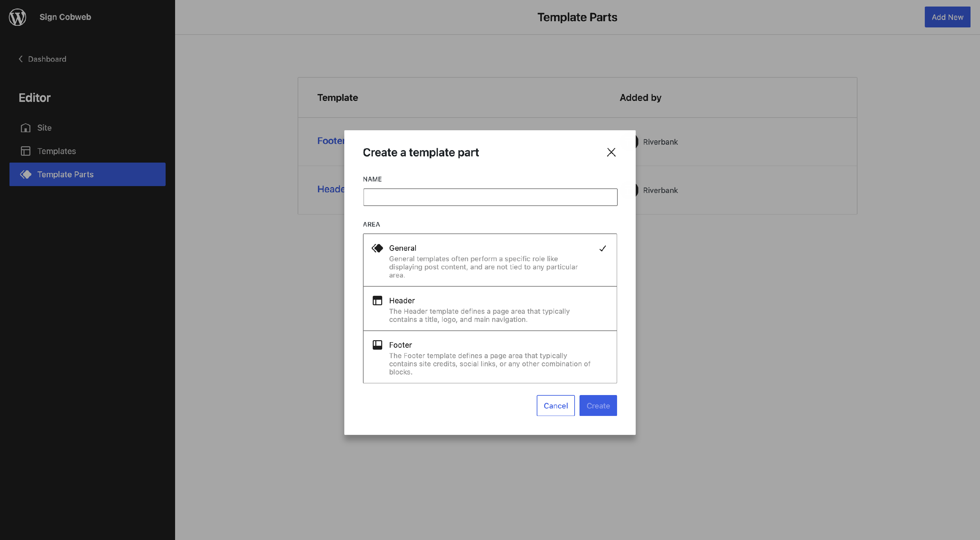Close the Create a template part dialog
The width and height of the screenshot is (980, 540).
pyautogui.click(x=611, y=152)
